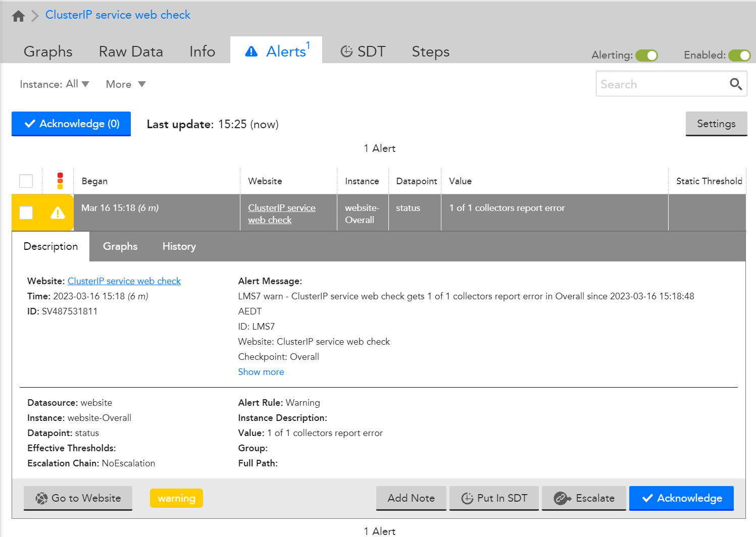Click the Escalate chain icon
This screenshot has width=756, height=537.
[561, 498]
